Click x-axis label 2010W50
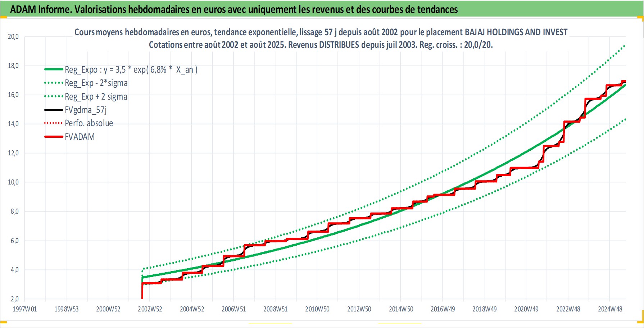The width and height of the screenshot is (644, 328). (317, 309)
